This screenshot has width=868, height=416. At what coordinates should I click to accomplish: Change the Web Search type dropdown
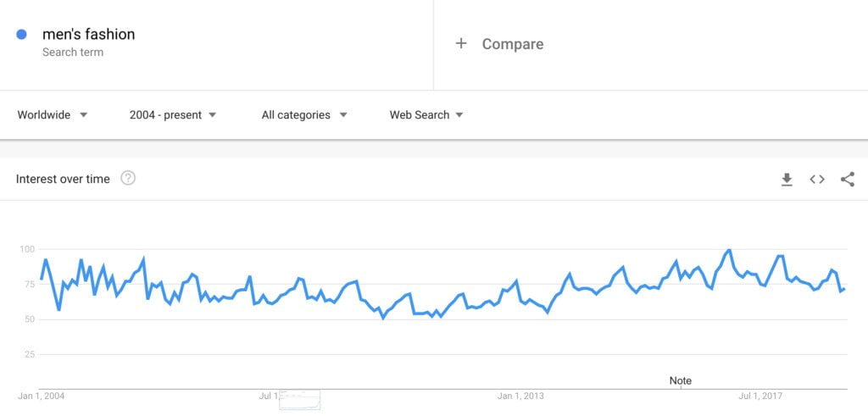tap(426, 115)
